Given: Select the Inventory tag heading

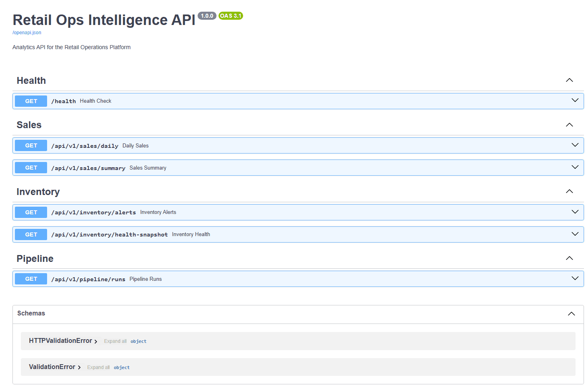Looking at the screenshot, I should coord(38,192).
